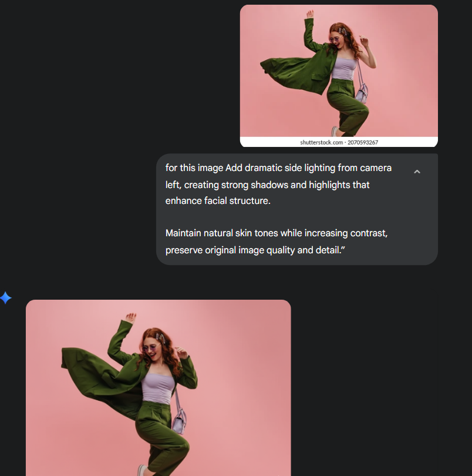Click the lavender handbag in the generated image
Viewport: 472px width, 476px height.
coord(179,418)
